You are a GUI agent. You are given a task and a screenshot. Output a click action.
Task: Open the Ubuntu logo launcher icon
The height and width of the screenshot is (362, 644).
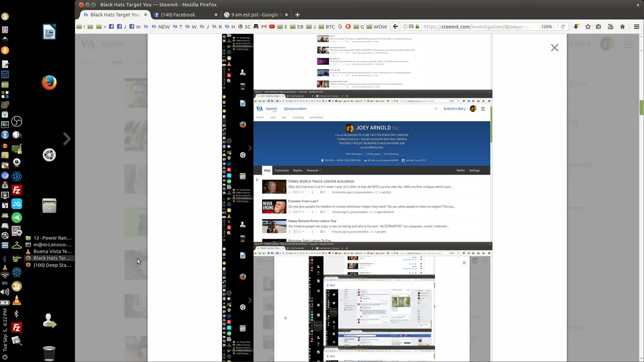click(49, 155)
